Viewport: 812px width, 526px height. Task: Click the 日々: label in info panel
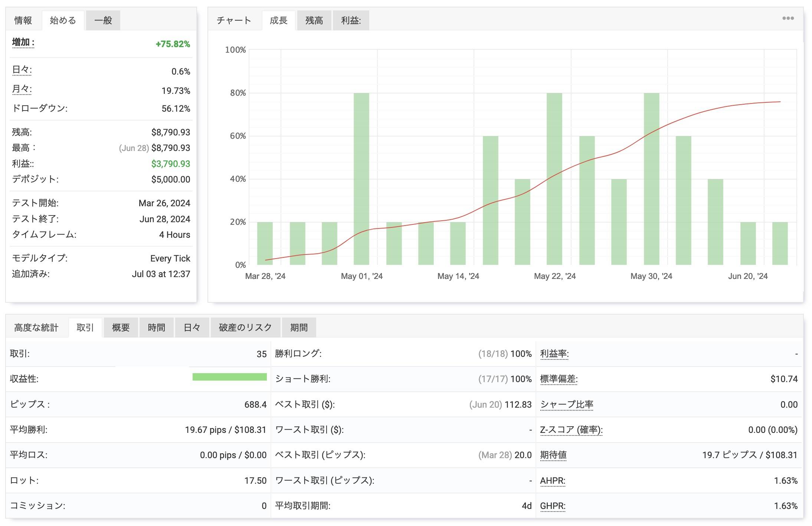[22, 70]
